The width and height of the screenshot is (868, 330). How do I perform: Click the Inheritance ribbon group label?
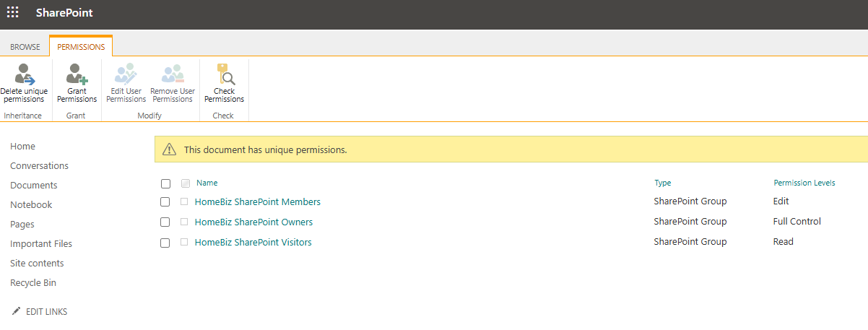[x=23, y=116]
